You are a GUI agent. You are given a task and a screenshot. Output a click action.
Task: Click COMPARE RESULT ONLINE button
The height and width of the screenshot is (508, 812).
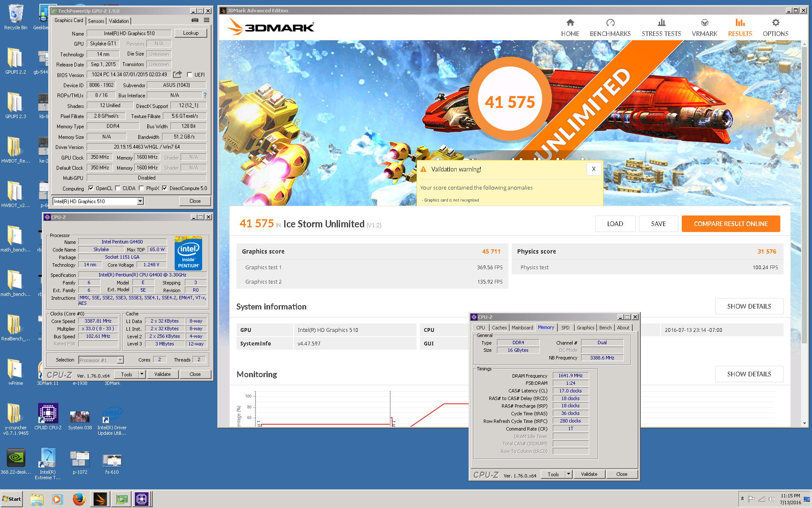pyautogui.click(x=731, y=224)
